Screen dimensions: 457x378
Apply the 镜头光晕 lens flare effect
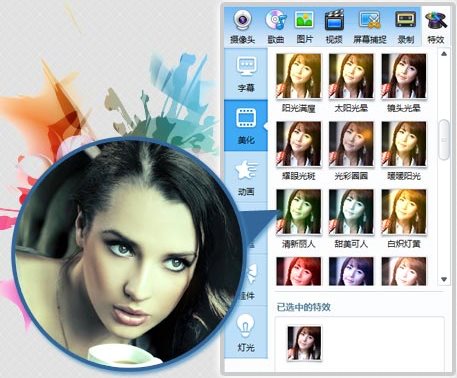pyautogui.click(x=404, y=76)
